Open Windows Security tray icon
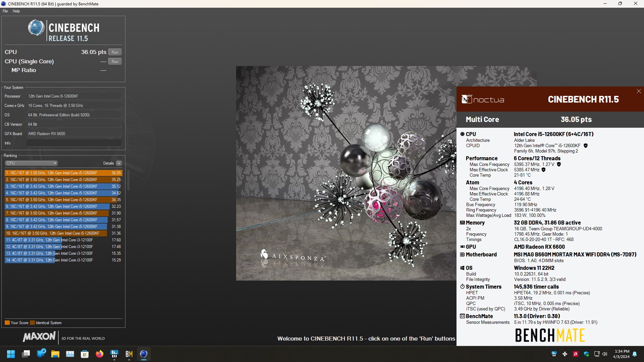This screenshot has width=644, height=362. [586, 354]
